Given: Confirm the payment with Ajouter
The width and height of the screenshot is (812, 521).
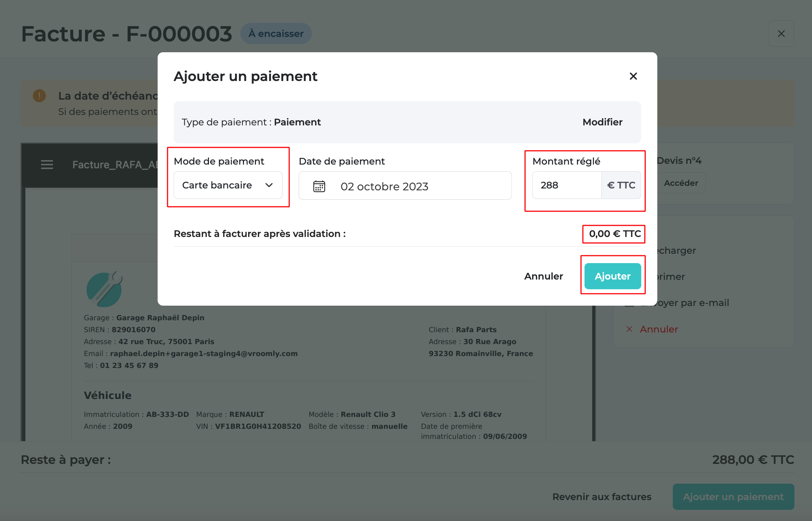Looking at the screenshot, I should click(x=612, y=276).
